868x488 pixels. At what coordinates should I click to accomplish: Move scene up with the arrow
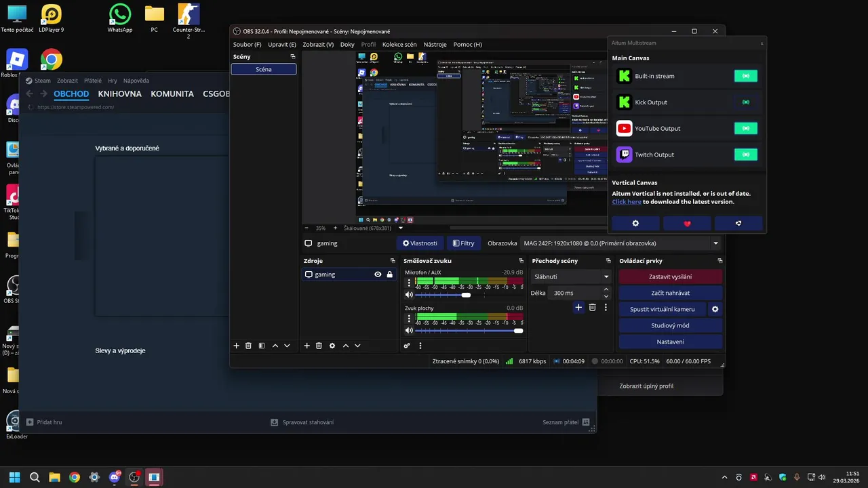[x=275, y=346]
